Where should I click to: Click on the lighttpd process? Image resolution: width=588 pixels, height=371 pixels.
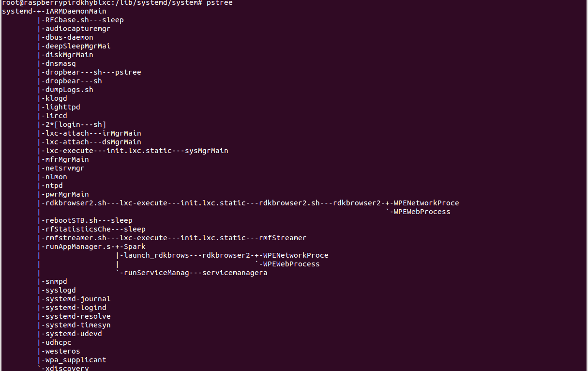63,107
